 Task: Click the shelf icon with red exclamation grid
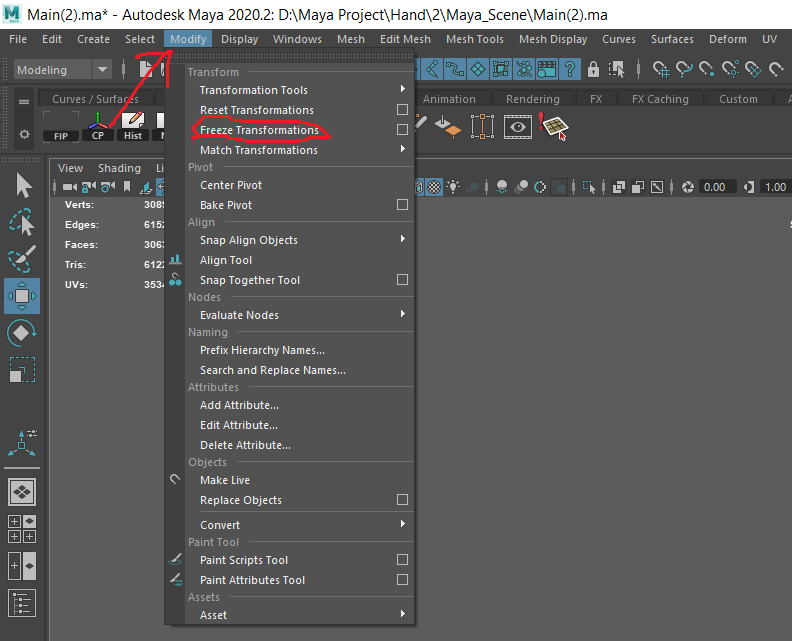554,126
